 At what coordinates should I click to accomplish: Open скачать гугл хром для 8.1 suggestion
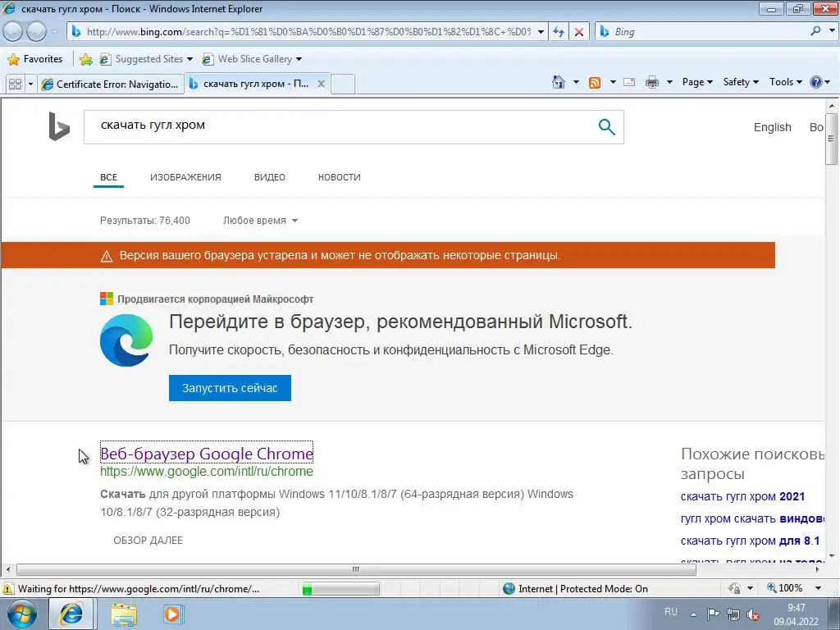[x=750, y=541]
